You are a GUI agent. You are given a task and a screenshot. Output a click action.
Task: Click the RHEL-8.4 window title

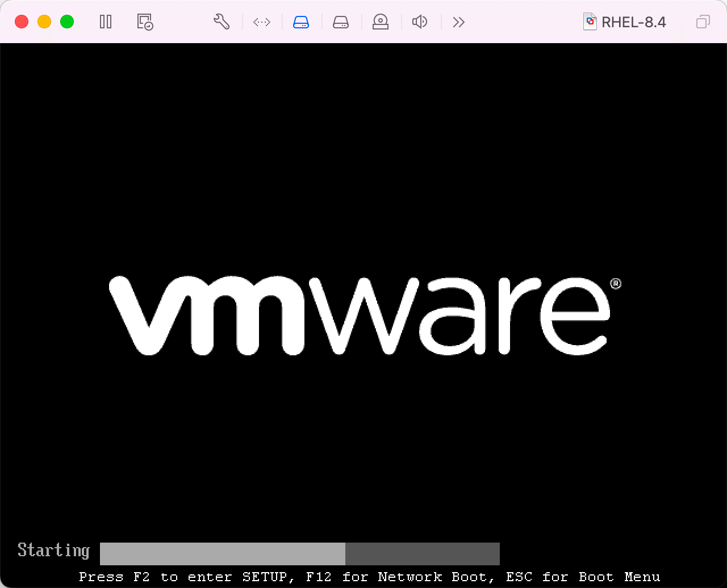[633, 22]
